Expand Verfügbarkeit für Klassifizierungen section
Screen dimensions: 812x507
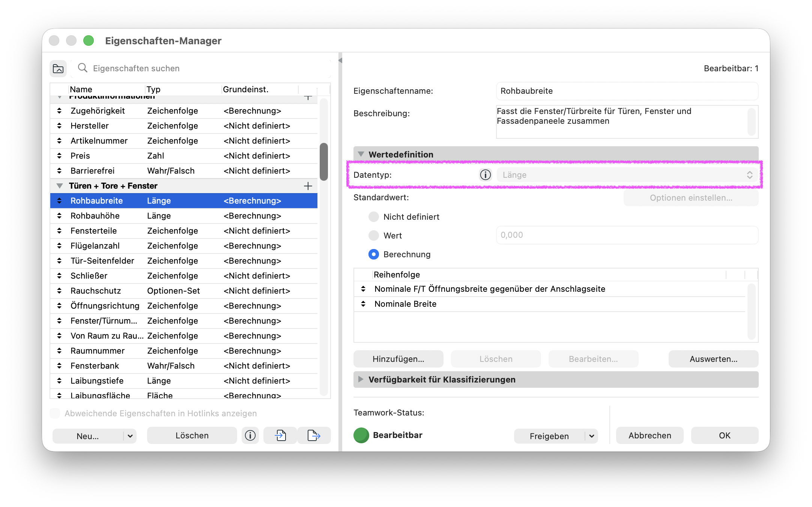click(361, 379)
